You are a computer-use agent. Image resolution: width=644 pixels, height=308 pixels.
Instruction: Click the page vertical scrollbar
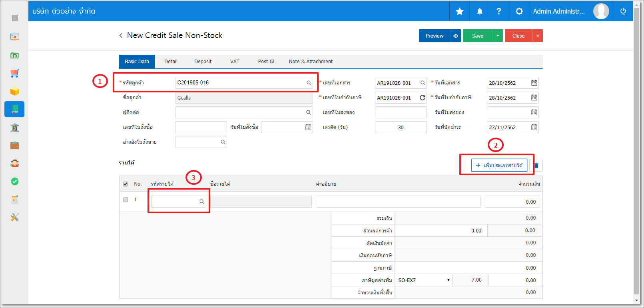[637, 152]
